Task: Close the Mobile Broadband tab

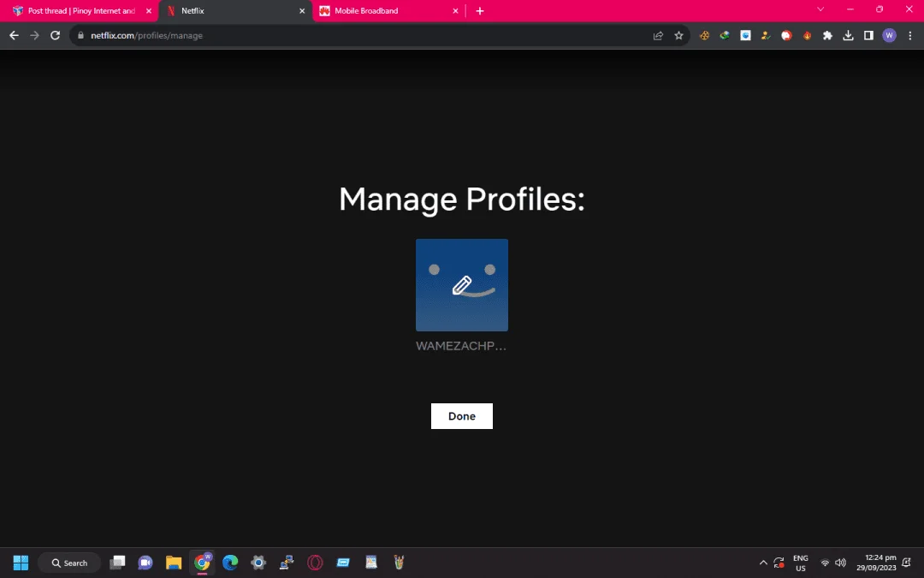Action: click(455, 10)
